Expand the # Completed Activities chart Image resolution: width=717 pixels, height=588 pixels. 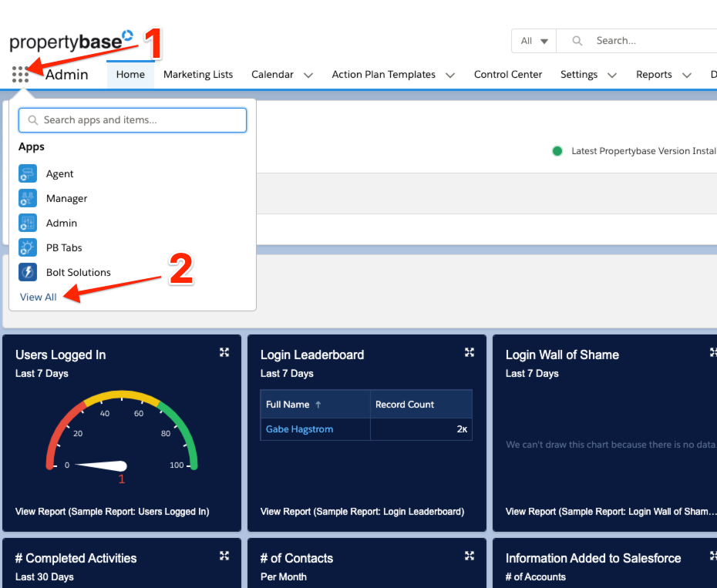tap(224, 556)
